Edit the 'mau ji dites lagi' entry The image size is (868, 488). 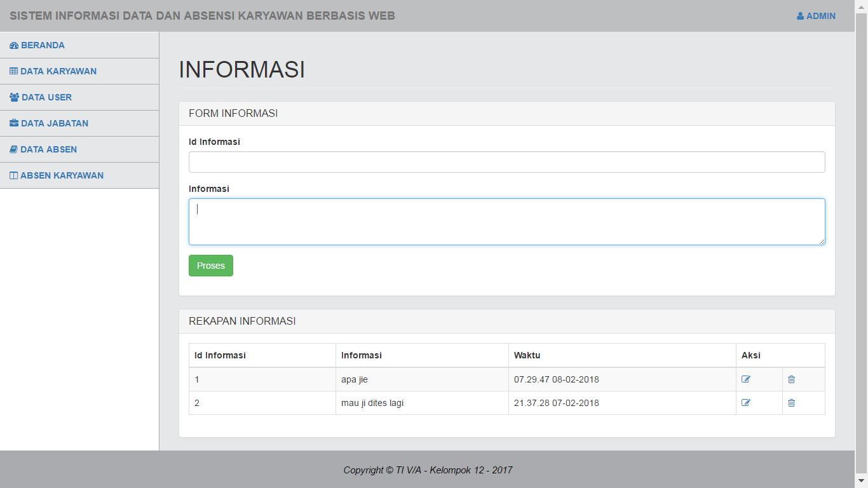[x=746, y=403]
